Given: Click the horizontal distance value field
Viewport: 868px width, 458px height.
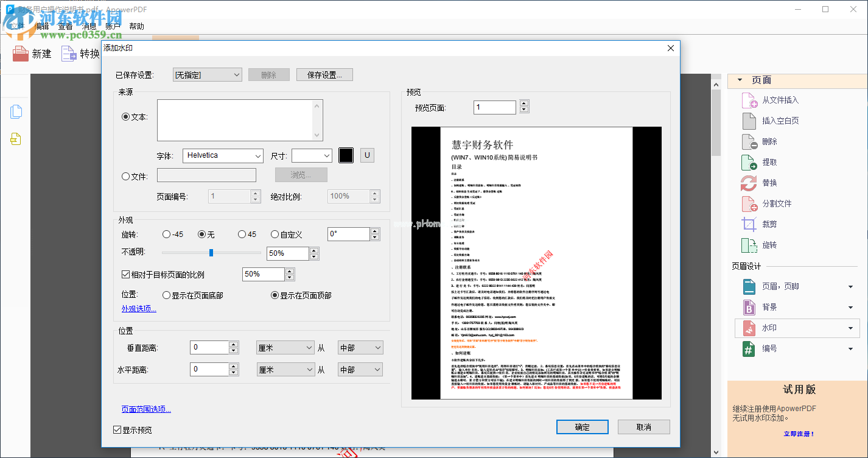Looking at the screenshot, I should (209, 369).
